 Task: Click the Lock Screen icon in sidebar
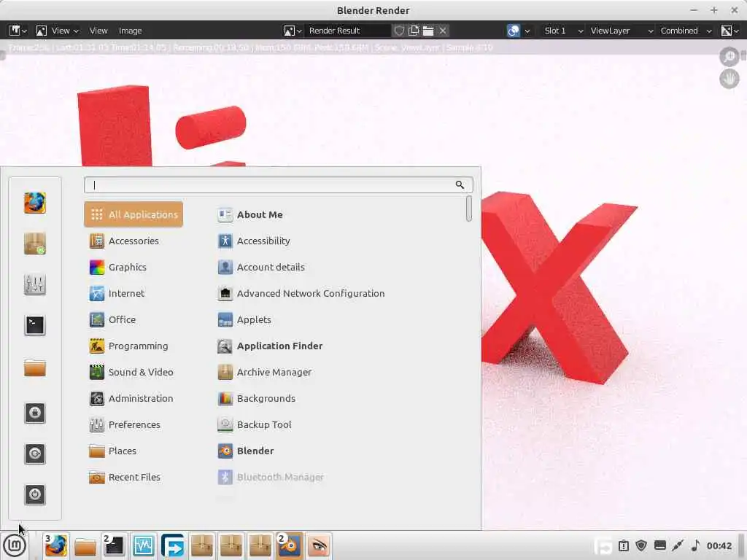click(35, 413)
